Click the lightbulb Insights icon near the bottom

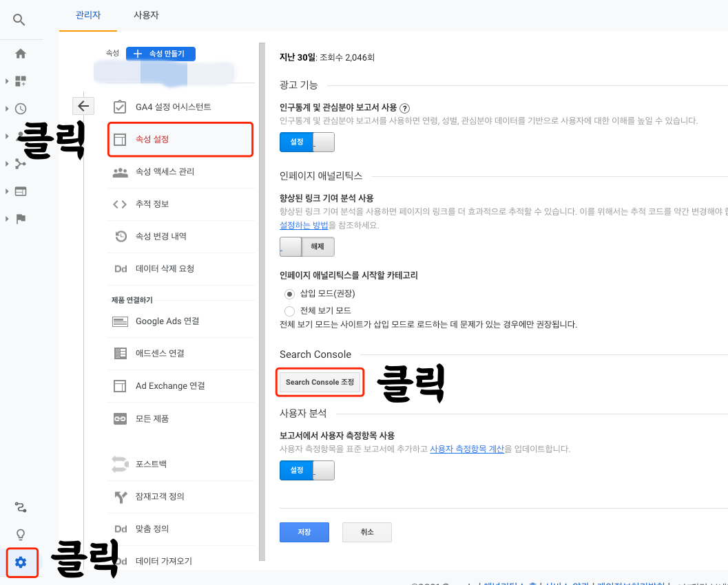pyautogui.click(x=20, y=535)
